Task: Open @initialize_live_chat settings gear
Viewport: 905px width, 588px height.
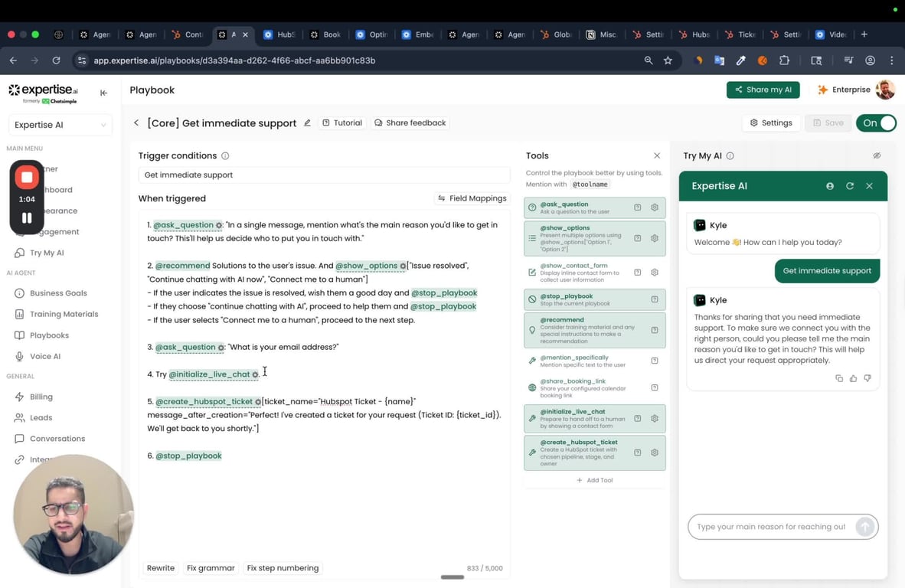Action: pyautogui.click(x=655, y=418)
